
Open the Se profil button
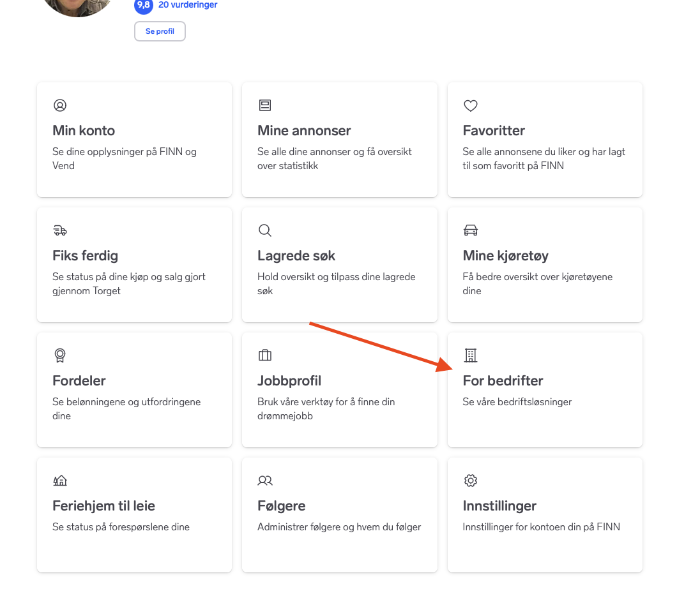click(x=160, y=31)
